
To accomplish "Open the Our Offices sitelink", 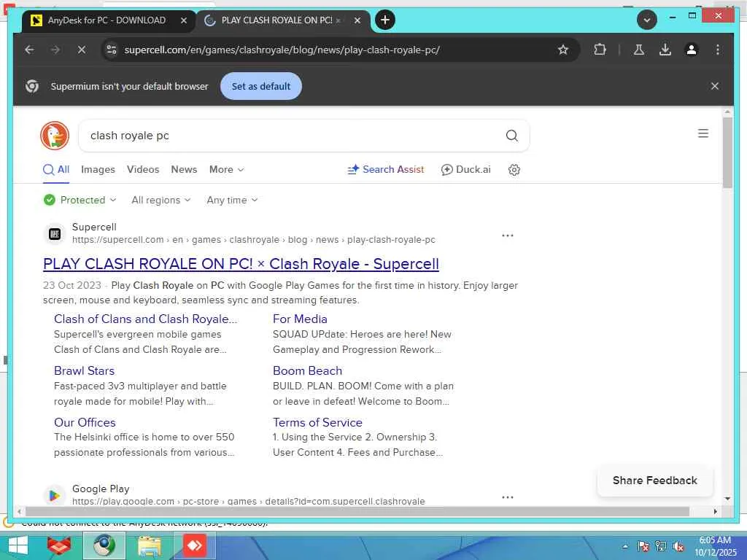I will click(85, 422).
